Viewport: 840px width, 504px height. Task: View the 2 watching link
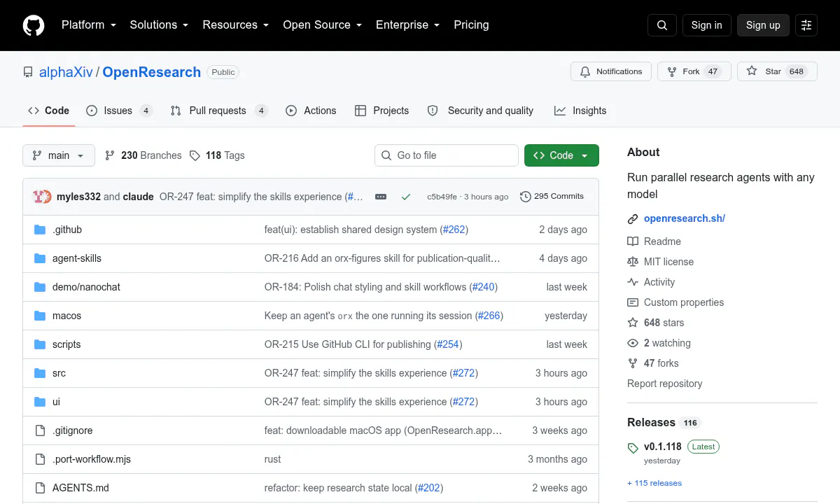coord(659,343)
